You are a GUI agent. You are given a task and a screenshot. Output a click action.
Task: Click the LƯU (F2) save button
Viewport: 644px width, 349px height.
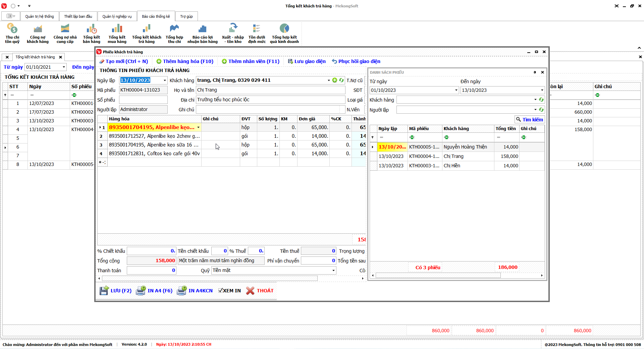click(115, 291)
